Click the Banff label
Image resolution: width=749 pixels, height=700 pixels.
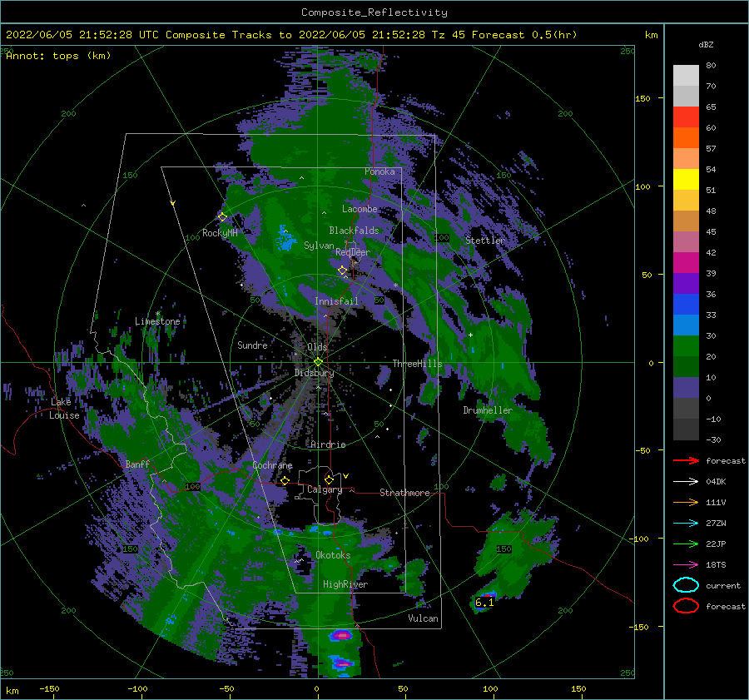point(137,464)
